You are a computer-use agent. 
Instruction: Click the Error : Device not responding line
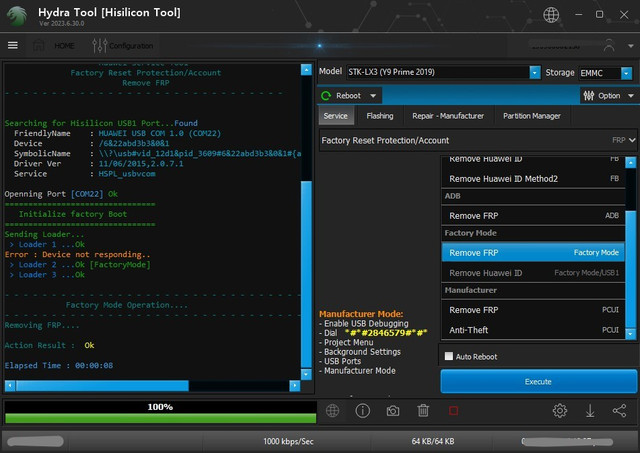[78, 254]
